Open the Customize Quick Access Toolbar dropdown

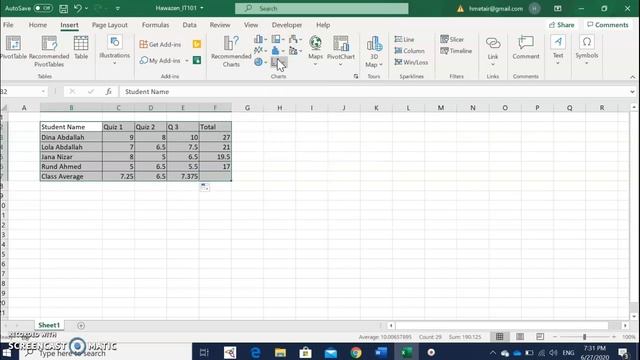[118, 8]
